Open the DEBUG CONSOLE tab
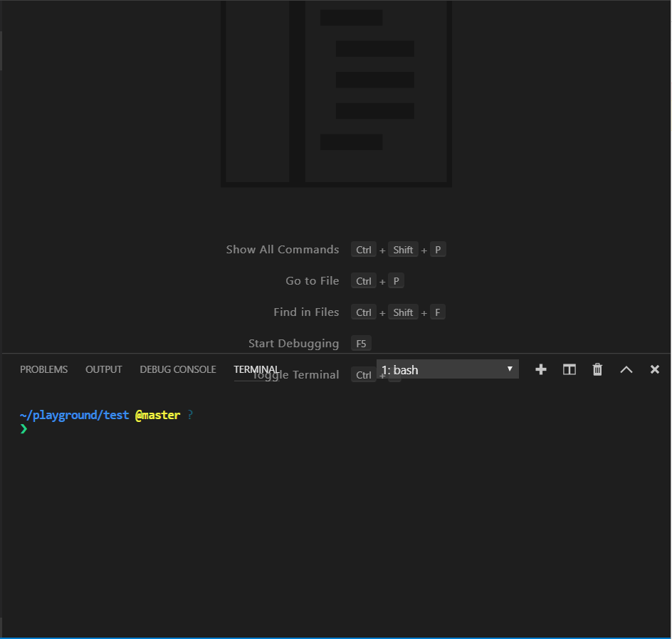Screen dimensions: 672x639 178,369
